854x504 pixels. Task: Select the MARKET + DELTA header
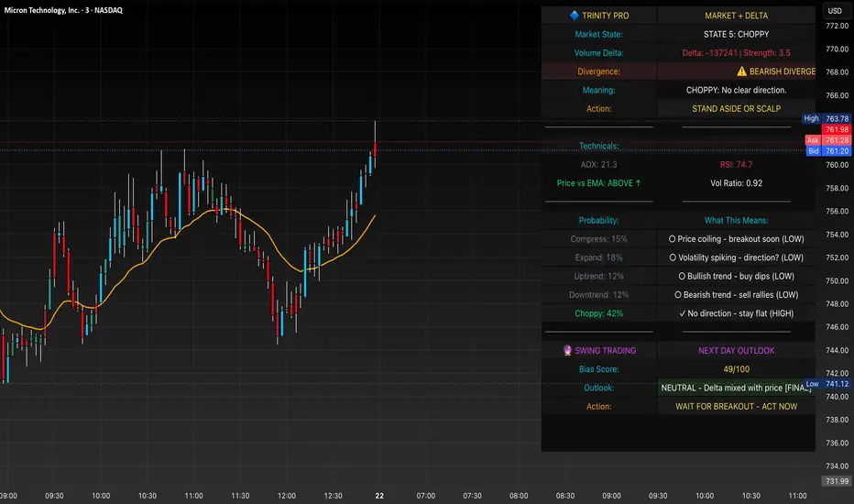pos(736,16)
